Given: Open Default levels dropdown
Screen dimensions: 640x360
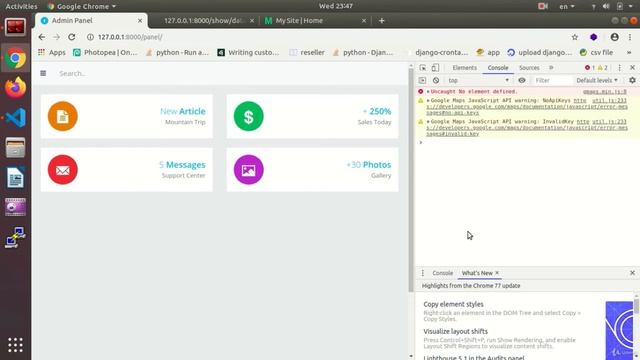Looking at the screenshot, I should click(597, 80).
